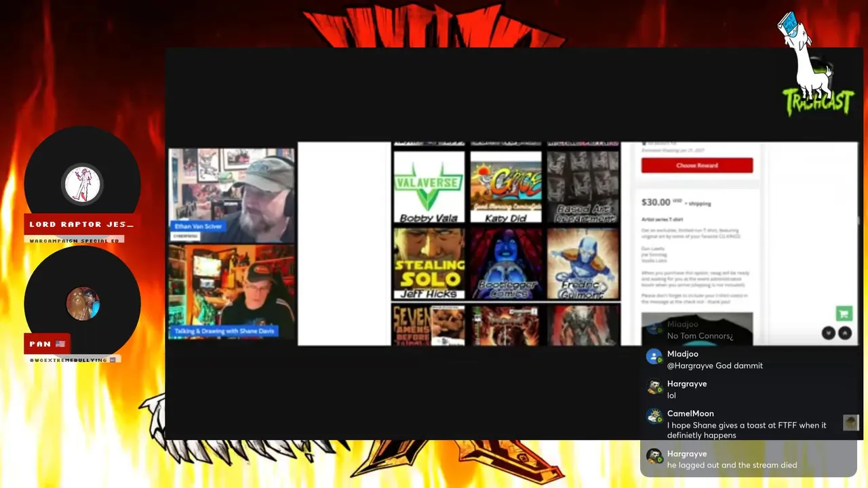Click the 'Artist series T shirt' heading

(x=664, y=220)
